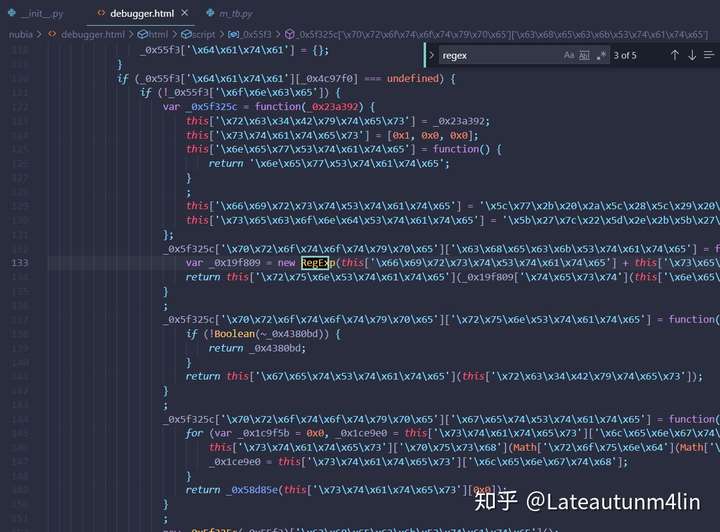Toggle Match Case (Aa) in find
Image resolution: width=720 pixels, height=532 pixels.
(x=569, y=56)
